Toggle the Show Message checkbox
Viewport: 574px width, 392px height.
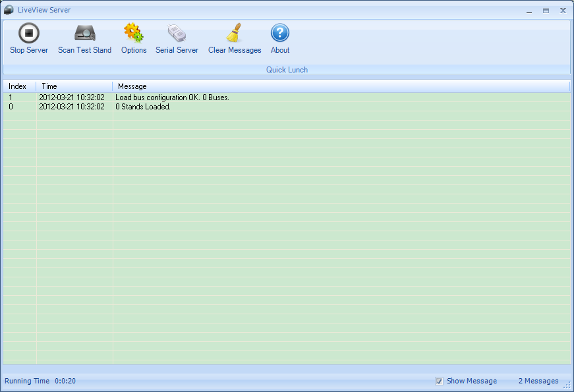coord(439,381)
